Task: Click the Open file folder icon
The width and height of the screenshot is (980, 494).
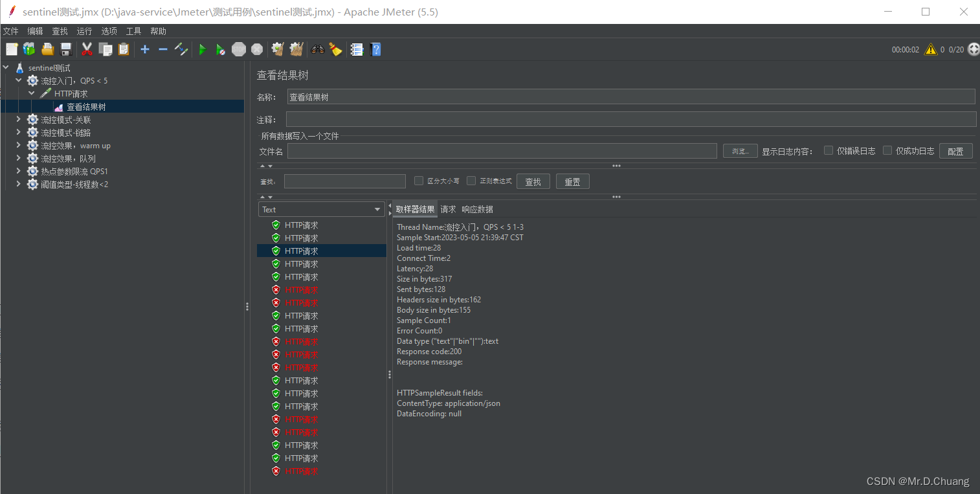Action: point(47,49)
